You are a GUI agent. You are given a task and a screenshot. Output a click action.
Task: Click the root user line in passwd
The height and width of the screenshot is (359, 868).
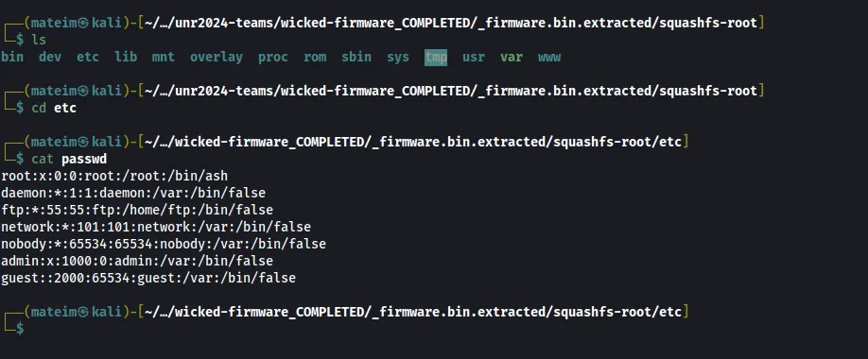point(114,177)
